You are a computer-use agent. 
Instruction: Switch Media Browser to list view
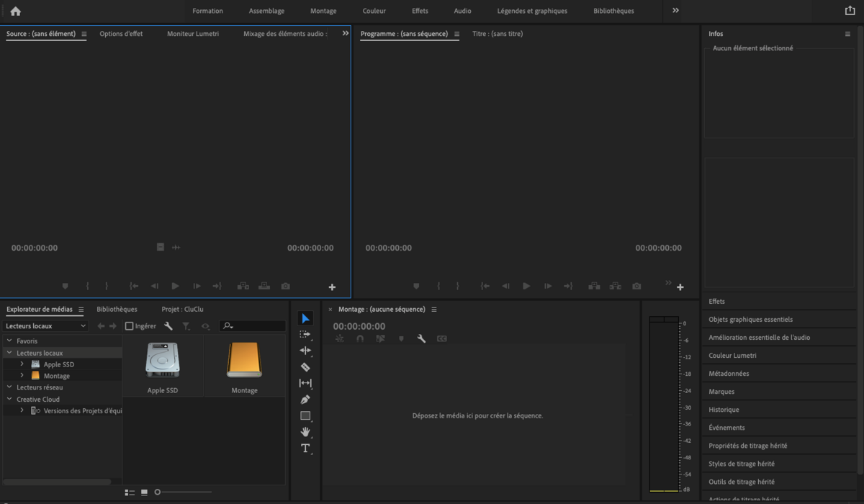coord(130,492)
